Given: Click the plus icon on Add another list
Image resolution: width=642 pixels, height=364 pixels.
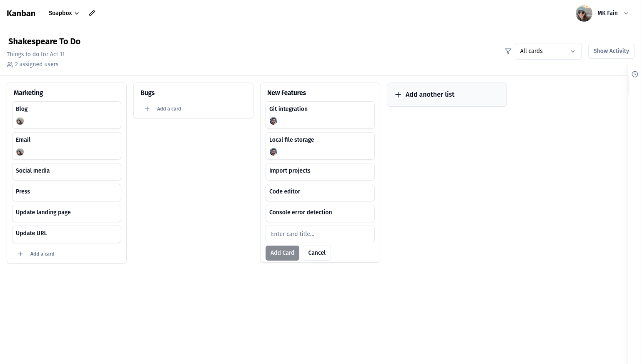Looking at the screenshot, I should click(x=398, y=95).
